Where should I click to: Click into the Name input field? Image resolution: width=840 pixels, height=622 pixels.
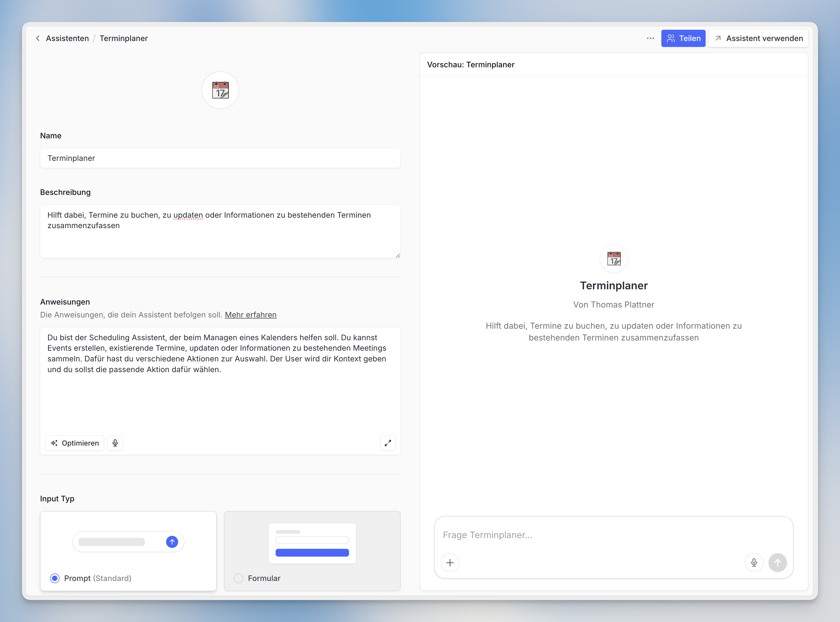click(x=220, y=158)
